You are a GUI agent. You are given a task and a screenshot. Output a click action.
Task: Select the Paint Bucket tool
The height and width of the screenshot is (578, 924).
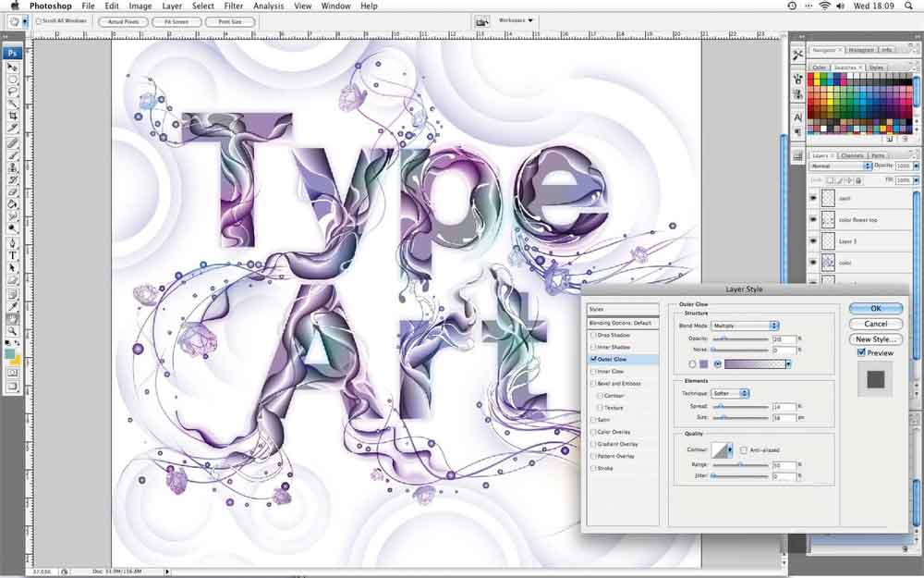12,204
